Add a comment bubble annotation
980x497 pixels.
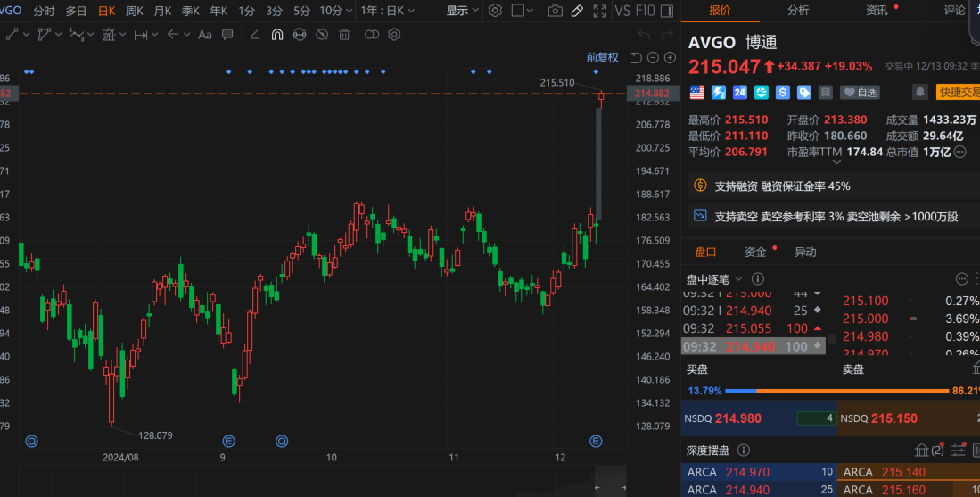pyautogui.click(x=227, y=35)
